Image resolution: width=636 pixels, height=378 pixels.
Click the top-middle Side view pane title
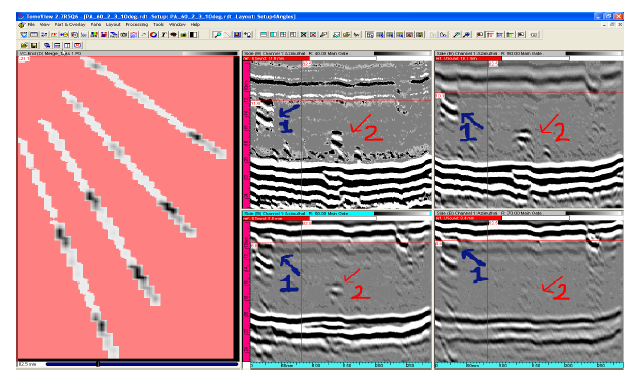pyautogui.click(x=307, y=53)
